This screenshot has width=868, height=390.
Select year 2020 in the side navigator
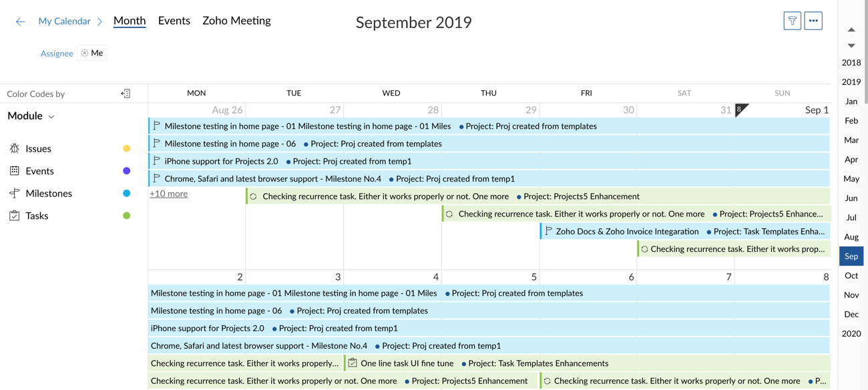click(x=851, y=333)
